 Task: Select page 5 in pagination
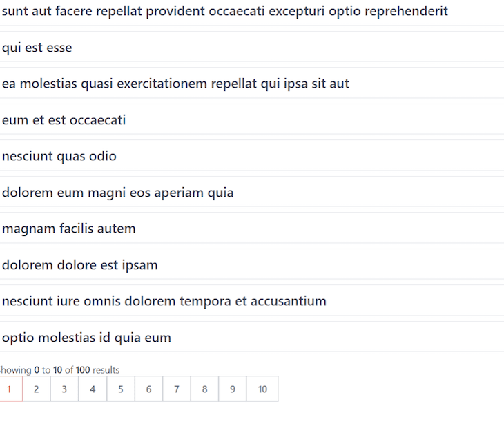(121, 389)
